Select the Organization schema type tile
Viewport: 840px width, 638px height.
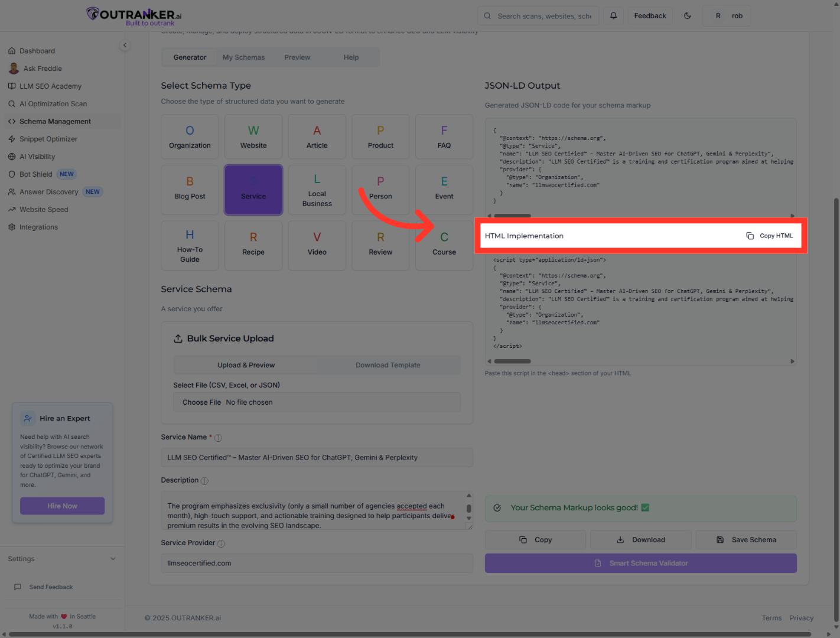click(190, 136)
